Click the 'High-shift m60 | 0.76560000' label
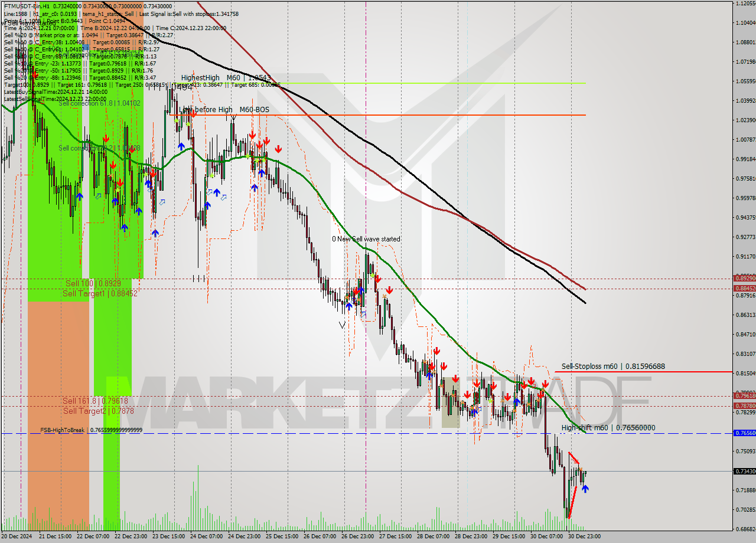 [608, 428]
